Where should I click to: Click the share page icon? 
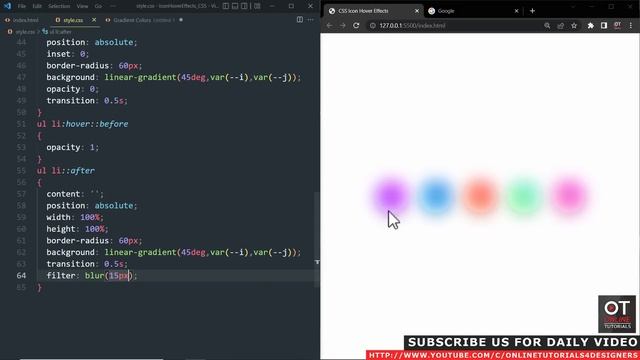point(560,25)
